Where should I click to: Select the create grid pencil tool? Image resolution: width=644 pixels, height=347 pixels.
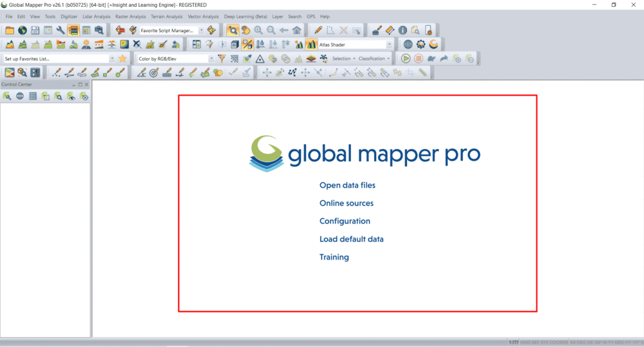point(167,73)
